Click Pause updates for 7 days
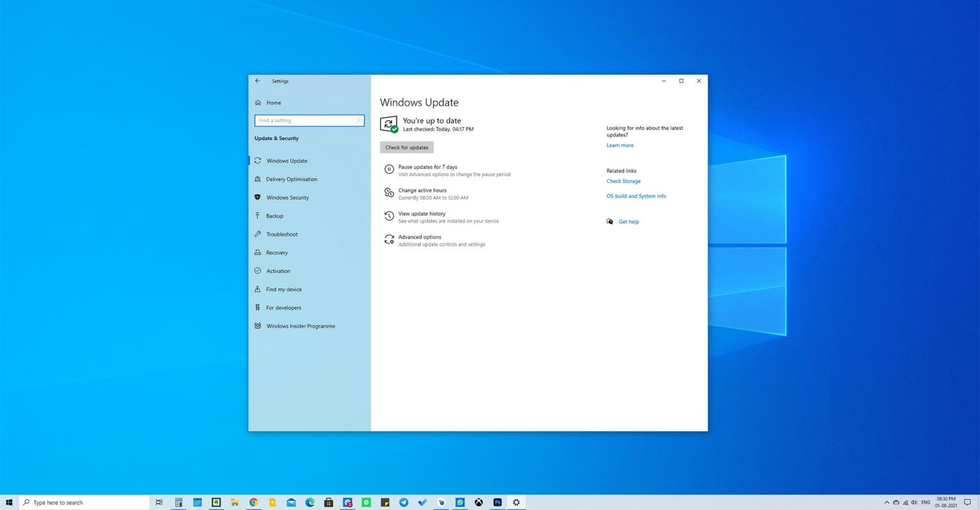980x510 pixels. point(427,167)
